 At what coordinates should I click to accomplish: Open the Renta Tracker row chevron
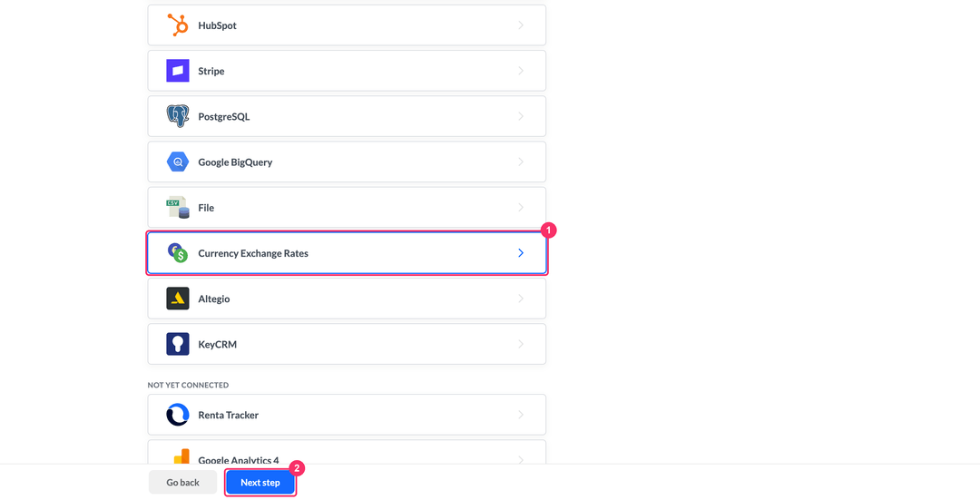(521, 415)
